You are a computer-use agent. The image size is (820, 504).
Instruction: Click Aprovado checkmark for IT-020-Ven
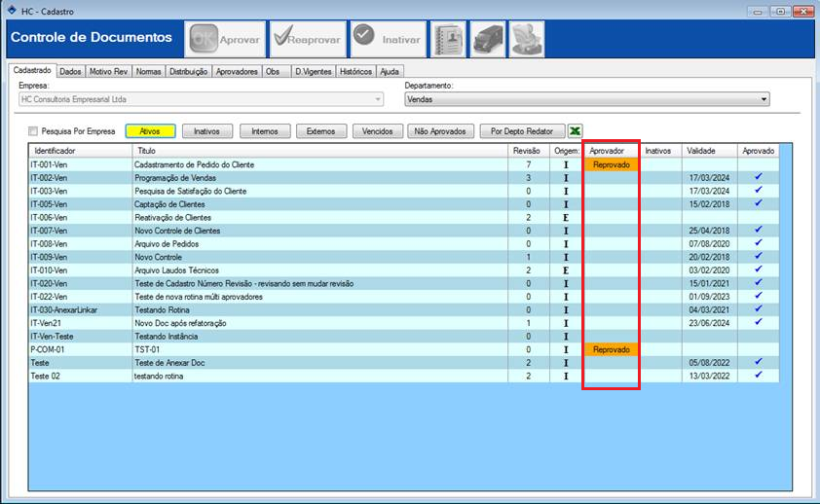pyautogui.click(x=759, y=282)
